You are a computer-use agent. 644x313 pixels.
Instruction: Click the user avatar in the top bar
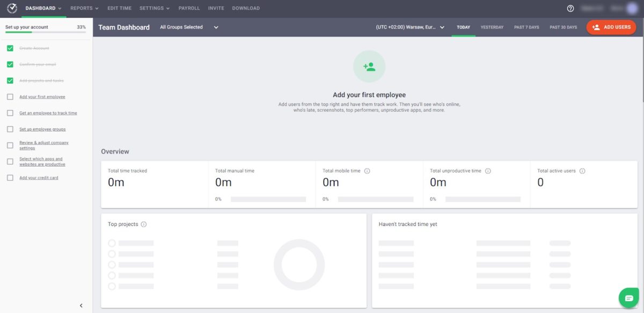[x=631, y=8]
